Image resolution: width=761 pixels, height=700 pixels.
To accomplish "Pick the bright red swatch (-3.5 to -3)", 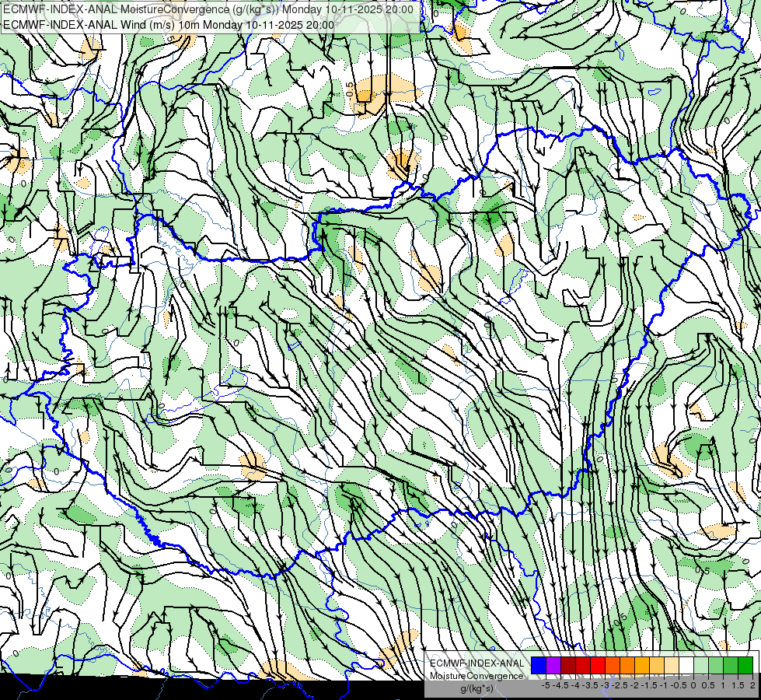I will pos(598,666).
